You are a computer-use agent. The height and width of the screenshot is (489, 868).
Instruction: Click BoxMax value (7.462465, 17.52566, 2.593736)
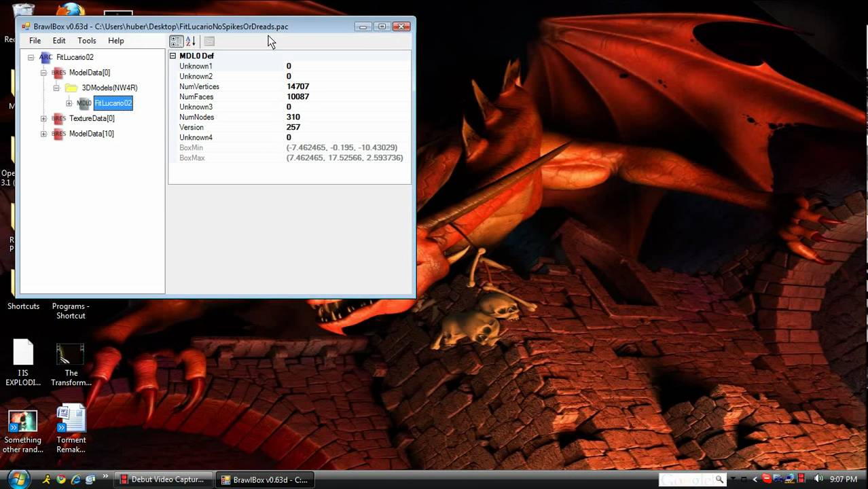point(344,158)
